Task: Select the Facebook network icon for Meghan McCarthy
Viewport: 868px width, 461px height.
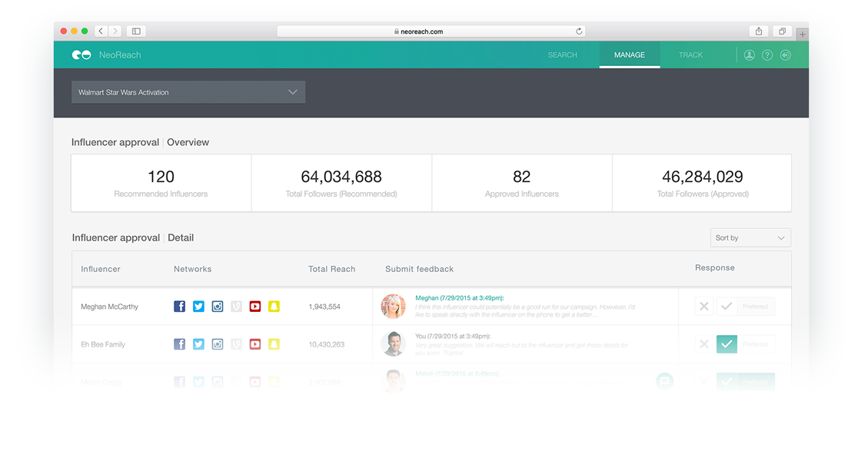Action: (x=179, y=306)
